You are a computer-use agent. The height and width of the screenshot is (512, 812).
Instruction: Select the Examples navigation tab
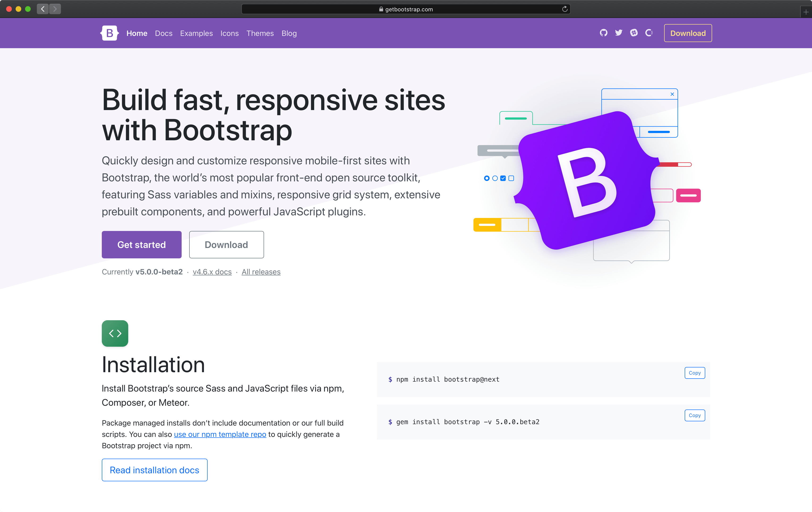[x=196, y=33]
